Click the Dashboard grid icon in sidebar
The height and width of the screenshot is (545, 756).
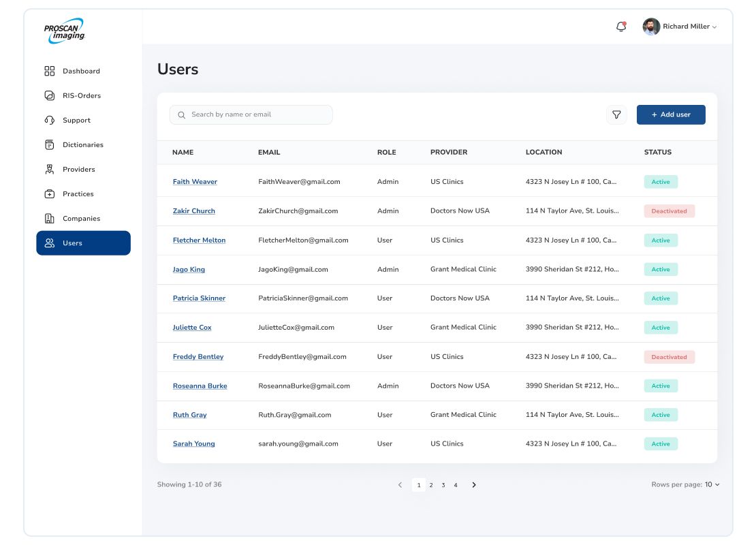point(50,71)
